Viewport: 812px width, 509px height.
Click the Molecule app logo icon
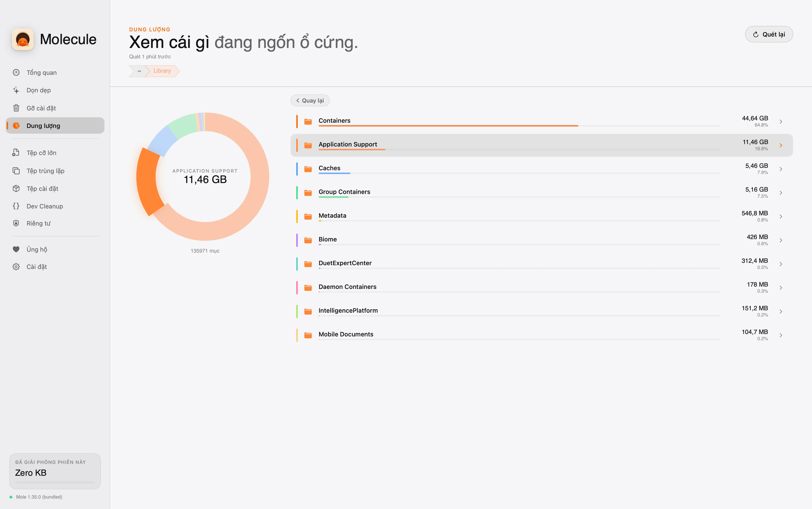click(x=23, y=39)
